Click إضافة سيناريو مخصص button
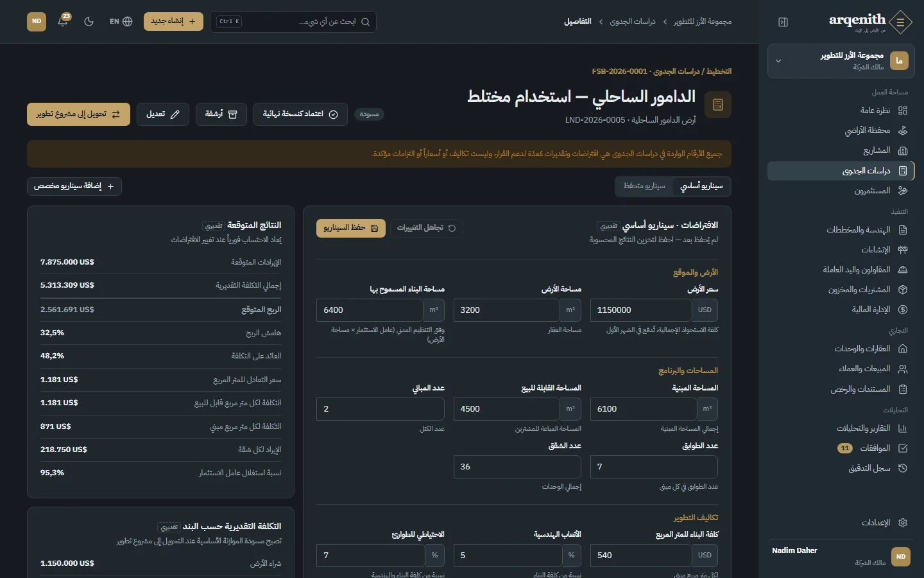The width and height of the screenshot is (924, 578). [x=74, y=186]
